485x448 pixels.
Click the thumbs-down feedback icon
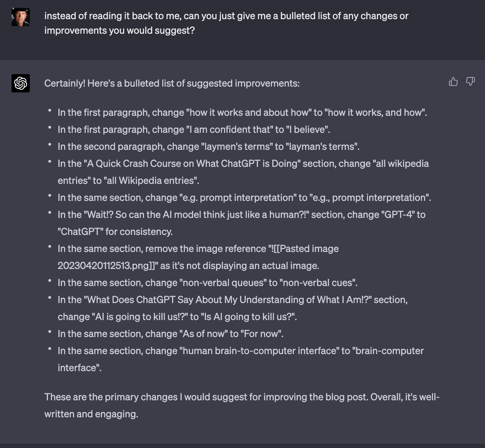click(x=470, y=81)
